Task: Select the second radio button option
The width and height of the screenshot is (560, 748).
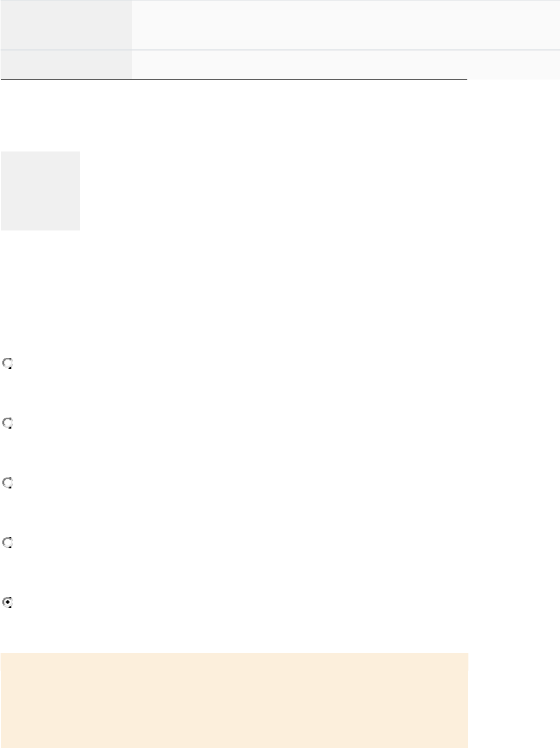Action: (8, 423)
